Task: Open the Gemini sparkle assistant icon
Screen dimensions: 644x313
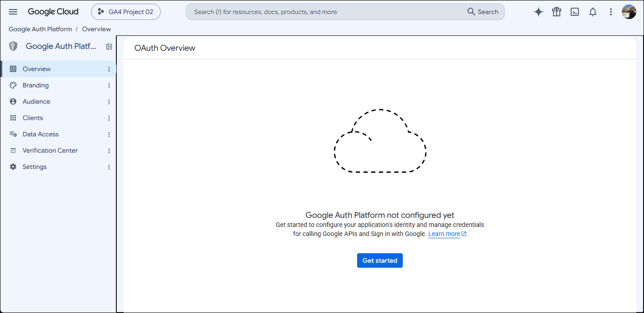Action: [x=539, y=12]
